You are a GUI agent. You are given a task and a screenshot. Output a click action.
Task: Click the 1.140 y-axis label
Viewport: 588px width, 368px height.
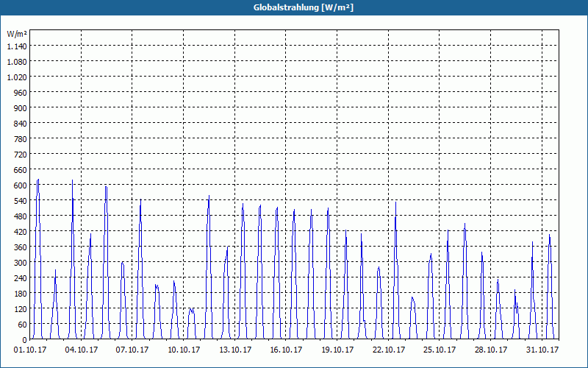pos(17,46)
